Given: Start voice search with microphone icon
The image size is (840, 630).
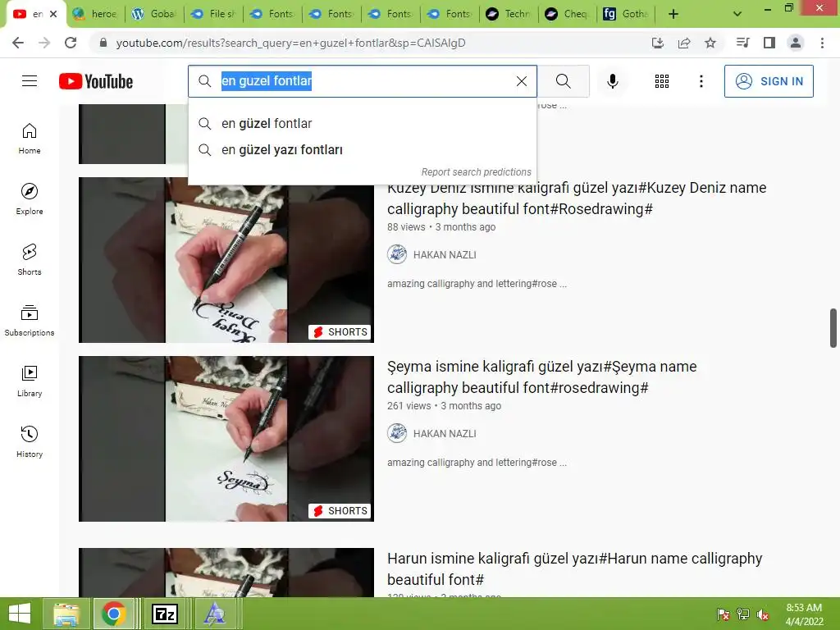Looking at the screenshot, I should [612, 81].
